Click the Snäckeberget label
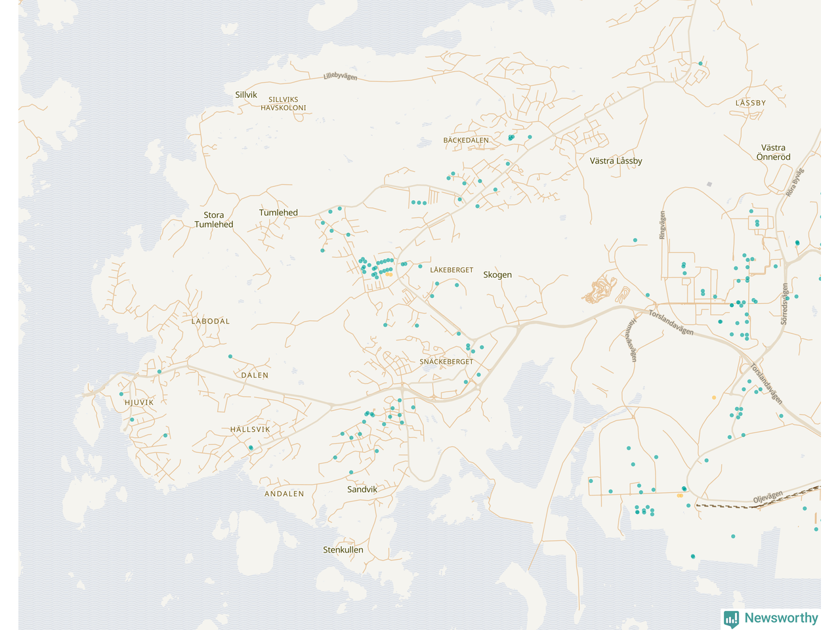840x630 pixels. pos(446,362)
